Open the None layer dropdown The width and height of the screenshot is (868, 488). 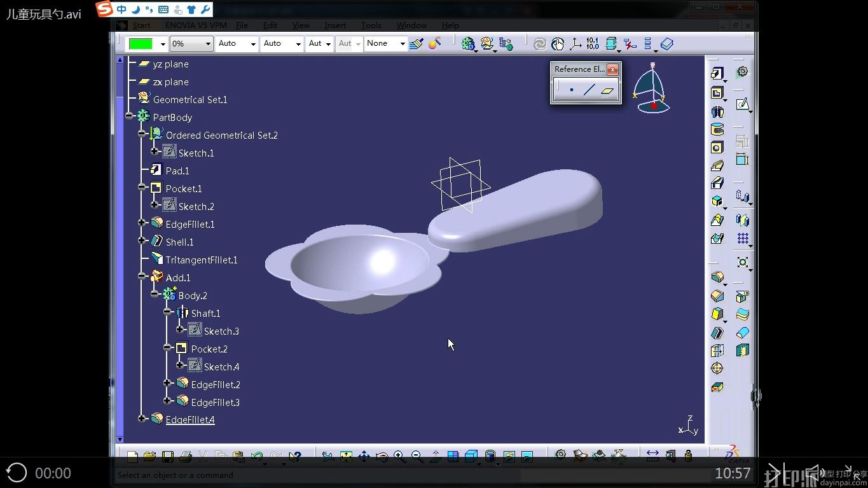coord(403,44)
